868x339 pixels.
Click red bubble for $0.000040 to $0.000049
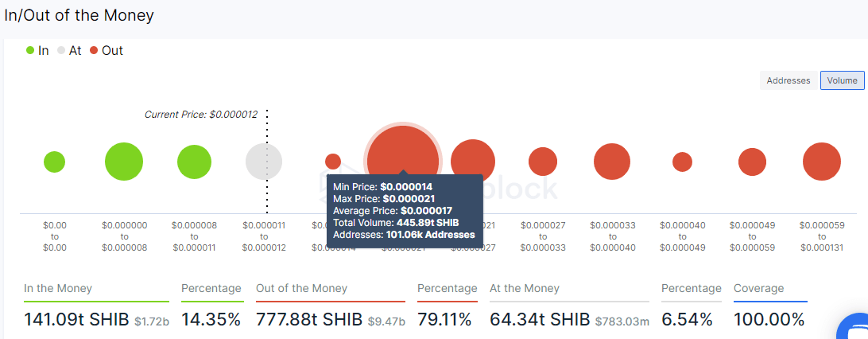pyautogui.click(x=682, y=162)
